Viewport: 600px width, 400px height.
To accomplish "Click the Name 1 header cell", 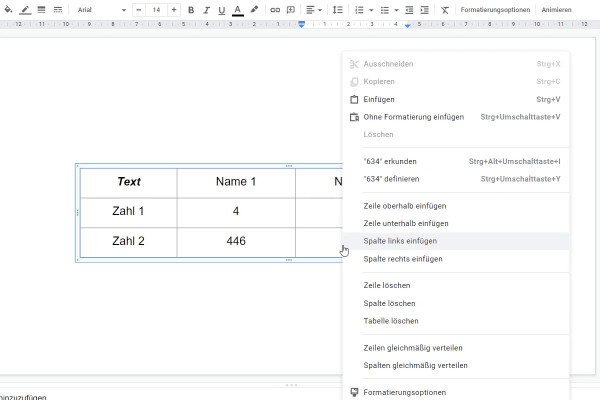I will (x=236, y=183).
